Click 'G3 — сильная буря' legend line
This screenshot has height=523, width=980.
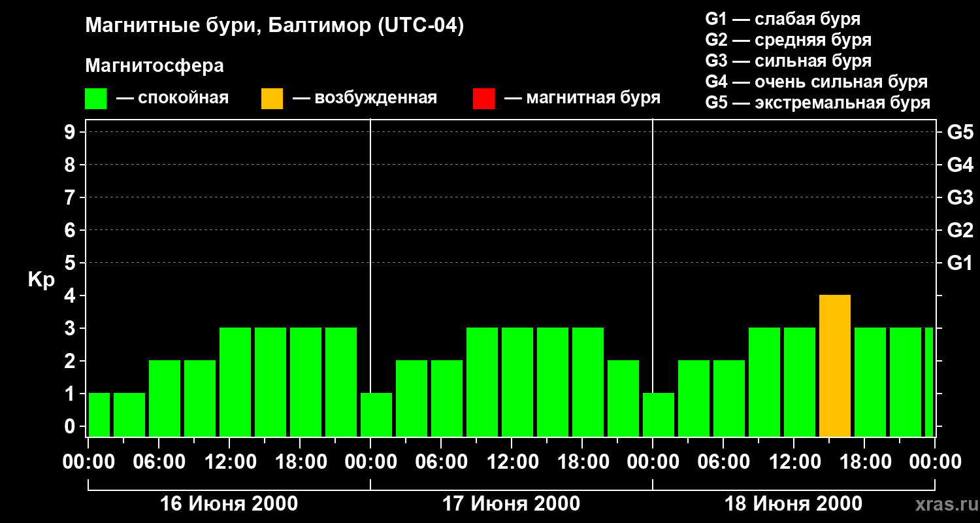pyautogui.click(x=788, y=61)
